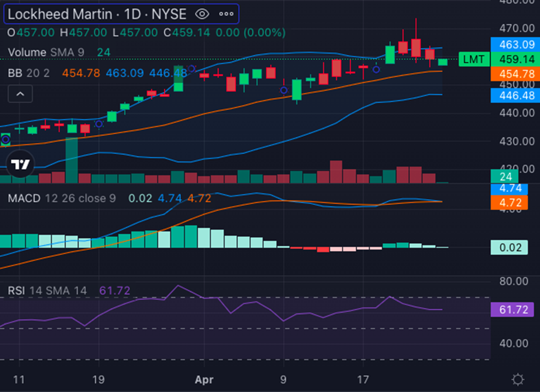Viewport: 540px width, 392px height.
Task: Click the purple 61.72 RSI value tag
Action: tap(513, 309)
